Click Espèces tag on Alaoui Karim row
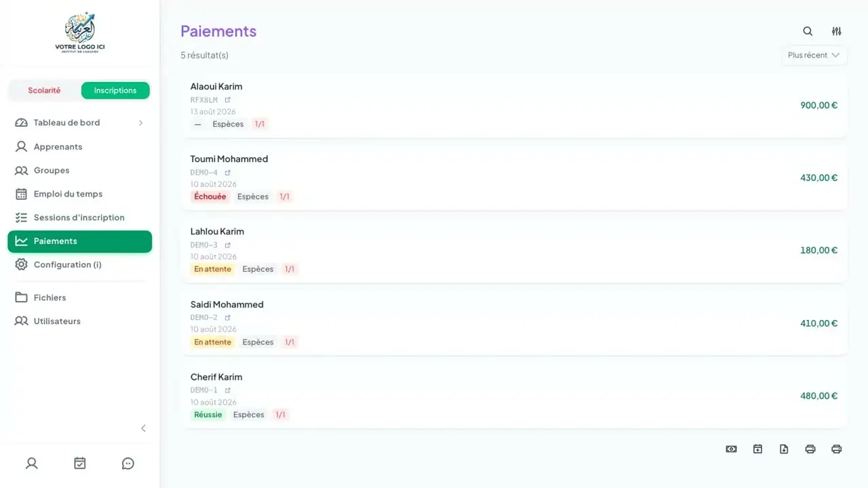868x488 pixels. [228, 124]
